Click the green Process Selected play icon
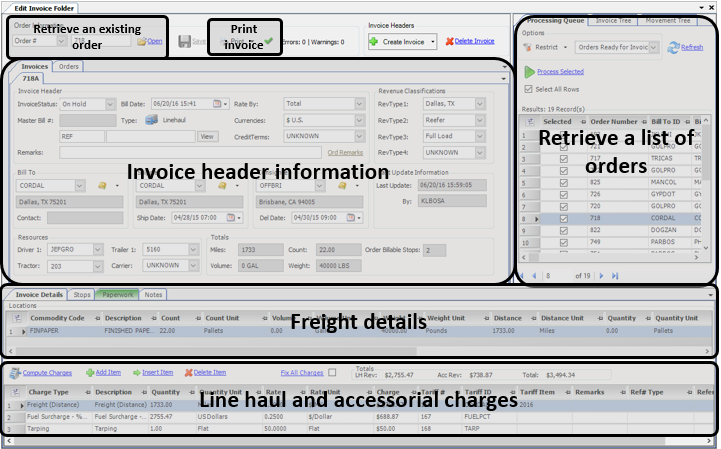Viewport: 721px width, 449px height. [x=529, y=72]
